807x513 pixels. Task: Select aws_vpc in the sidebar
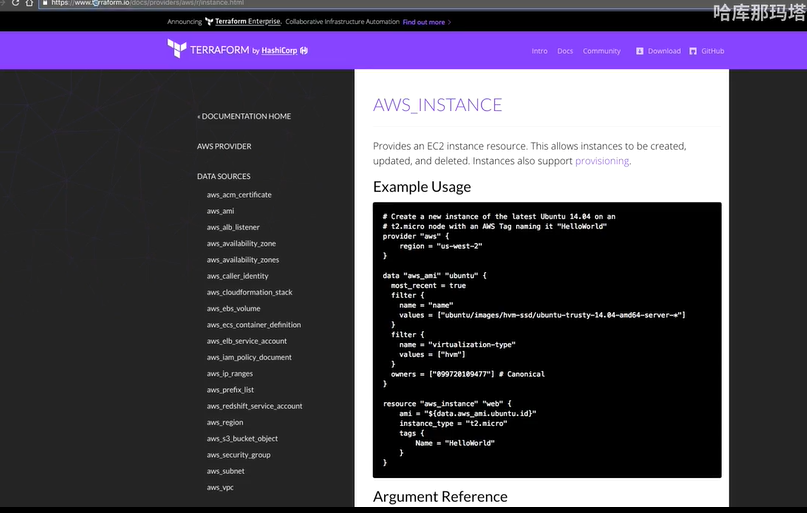pos(220,487)
